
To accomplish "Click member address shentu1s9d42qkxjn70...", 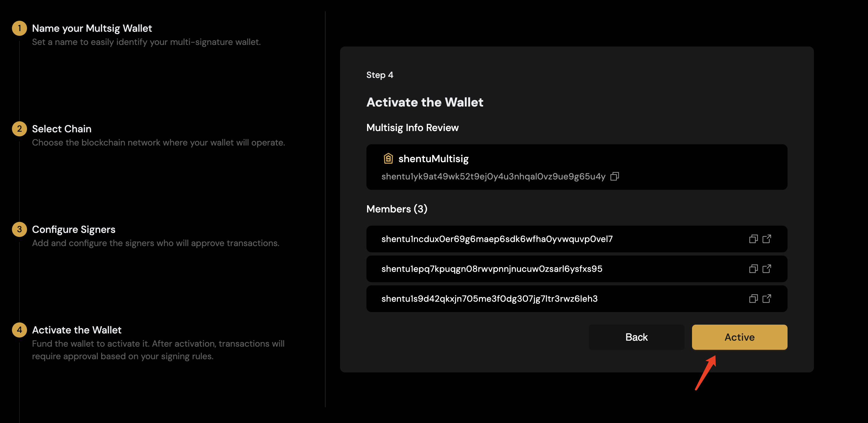I will pos(489,299).
